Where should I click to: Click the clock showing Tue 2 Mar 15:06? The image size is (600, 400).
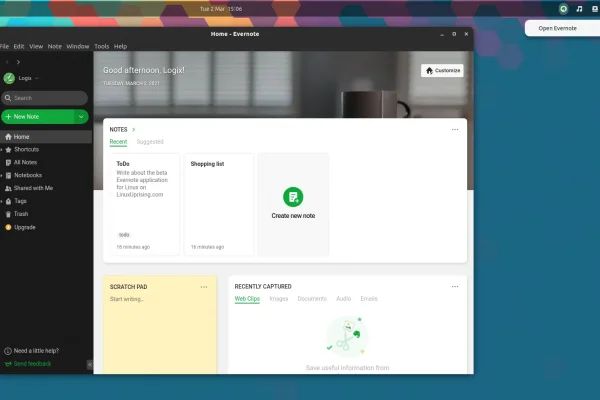[x=221, y=9]
